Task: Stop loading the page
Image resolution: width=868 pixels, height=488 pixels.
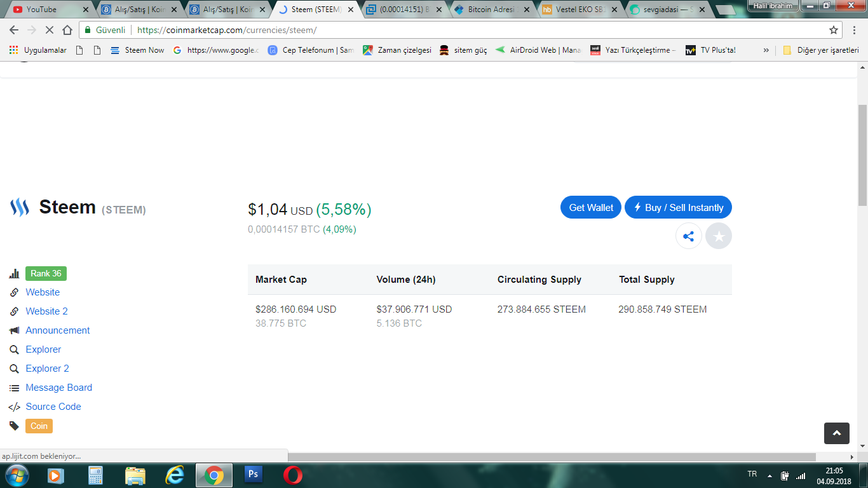Action: point(50,30)
